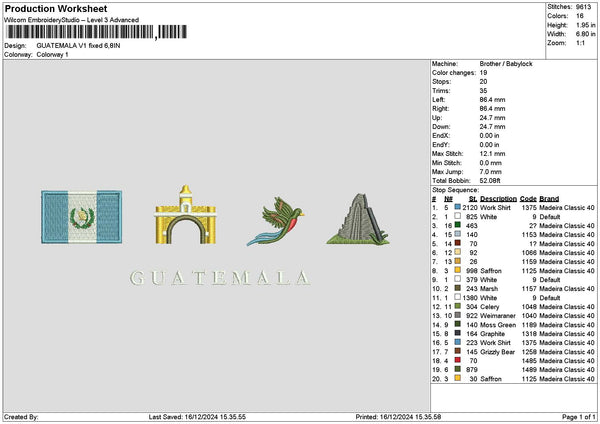Click the red swatch in stop row 18
Viewport: 600px width, 424px height.
click(x=457, y=360)
